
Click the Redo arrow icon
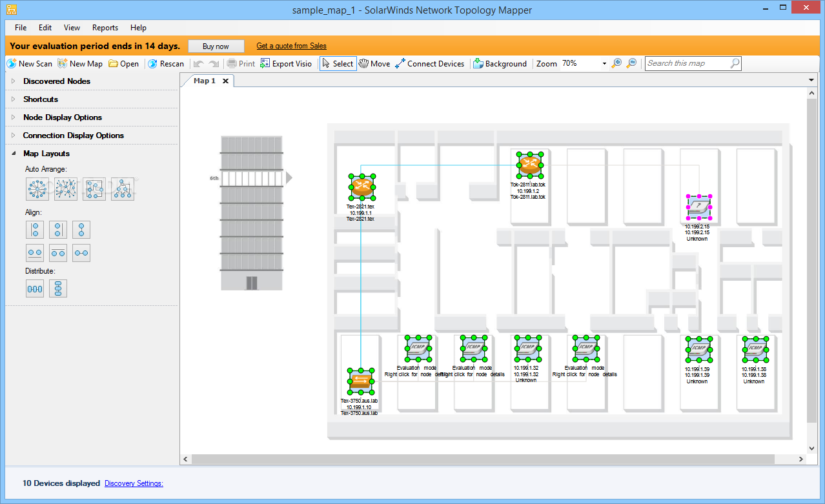pos(214,64)
